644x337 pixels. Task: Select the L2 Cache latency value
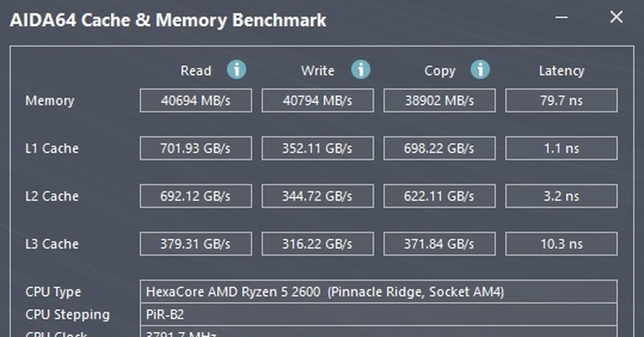561,196
